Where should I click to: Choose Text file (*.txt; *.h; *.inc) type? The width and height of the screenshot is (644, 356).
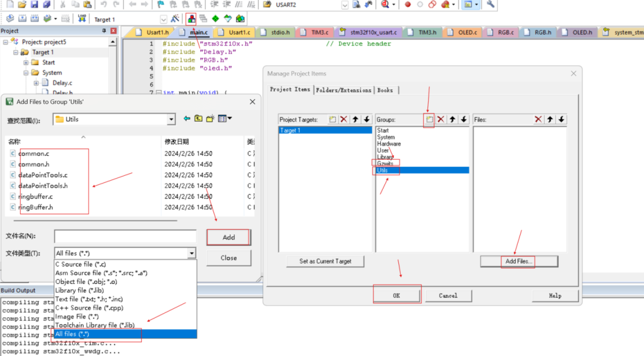point(125,299)
